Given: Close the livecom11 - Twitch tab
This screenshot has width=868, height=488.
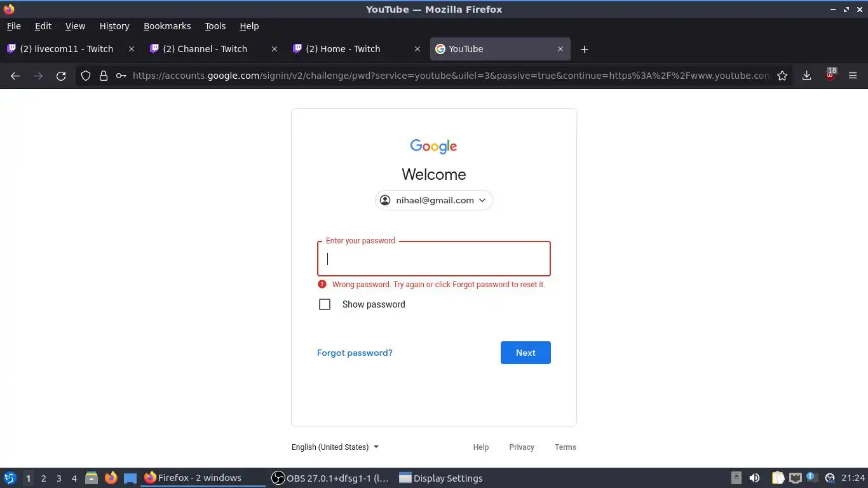Looking at the screenshot, I should point(132,49).
